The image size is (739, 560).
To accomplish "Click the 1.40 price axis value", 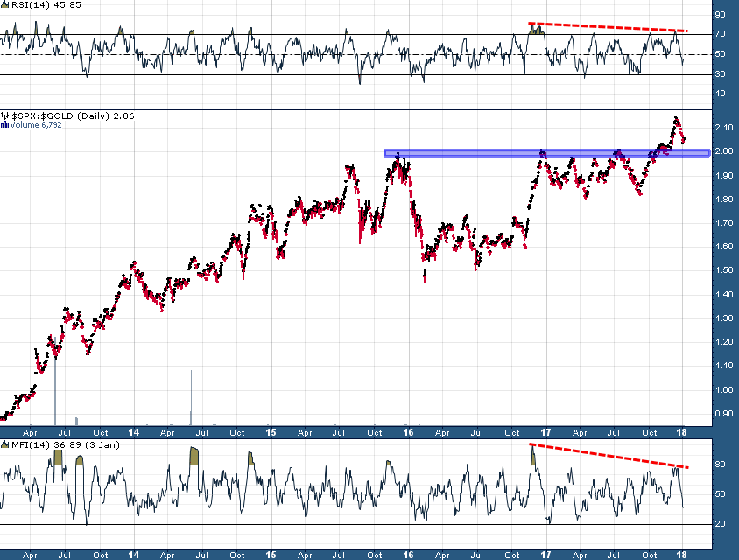I will click(x=724, y=294).
